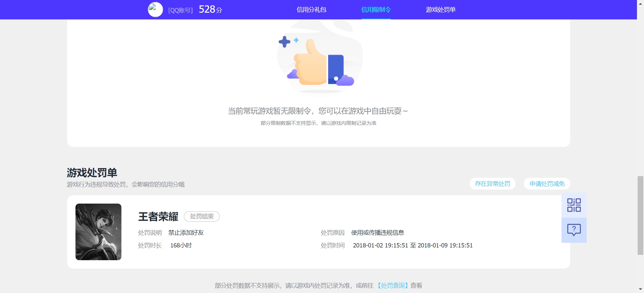The image size is (644, 293).
Task: Click the 王者荣耀 game thumbnail
Action: [x=98, y=232]
